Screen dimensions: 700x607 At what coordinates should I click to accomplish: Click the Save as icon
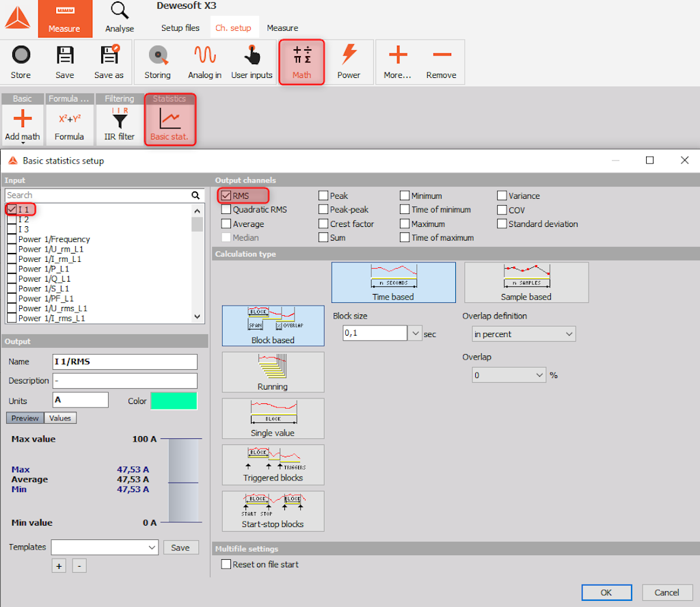coord(109,55)
